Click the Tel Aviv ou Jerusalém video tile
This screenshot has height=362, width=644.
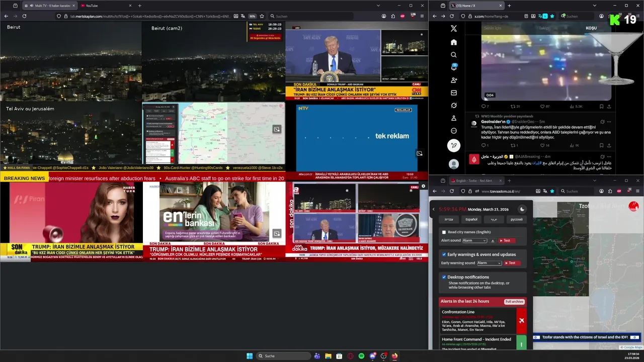(x=71, y=133)
